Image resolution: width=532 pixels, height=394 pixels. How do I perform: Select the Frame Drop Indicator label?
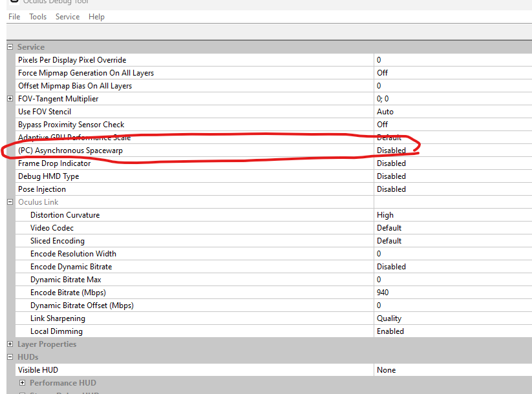tap(54, 163)
